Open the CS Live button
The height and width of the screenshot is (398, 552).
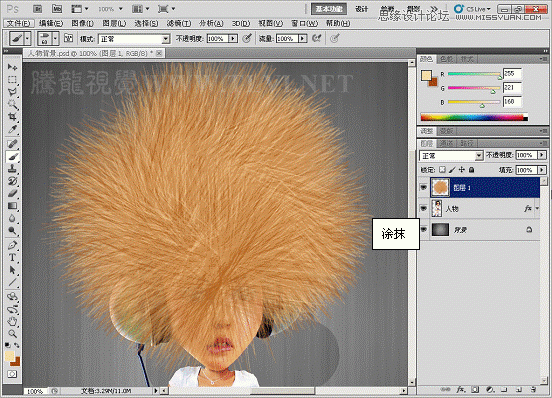point(472,9)
